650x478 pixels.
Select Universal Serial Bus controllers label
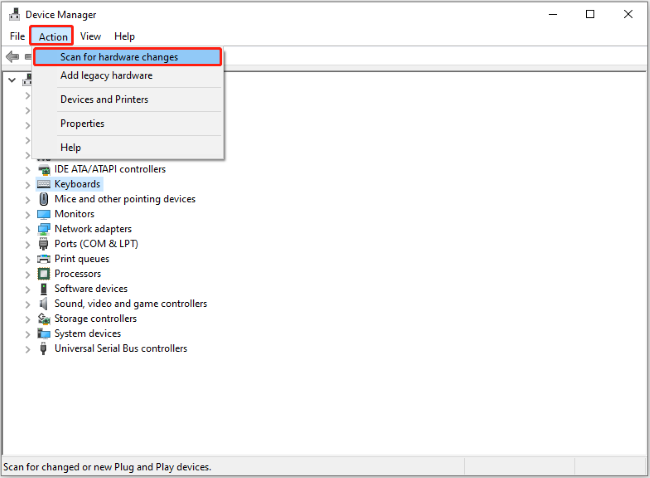point(121,348)
